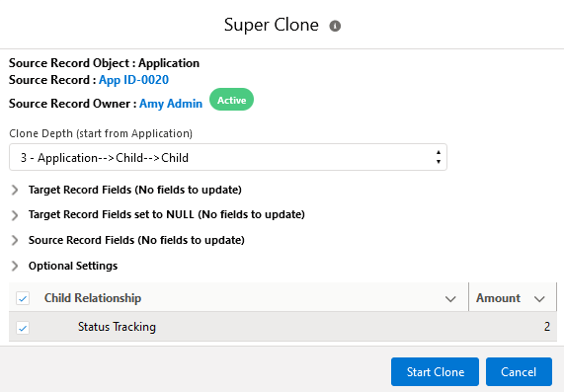
Task: Expand Source Record Fields section chevron
Action: 15,240
